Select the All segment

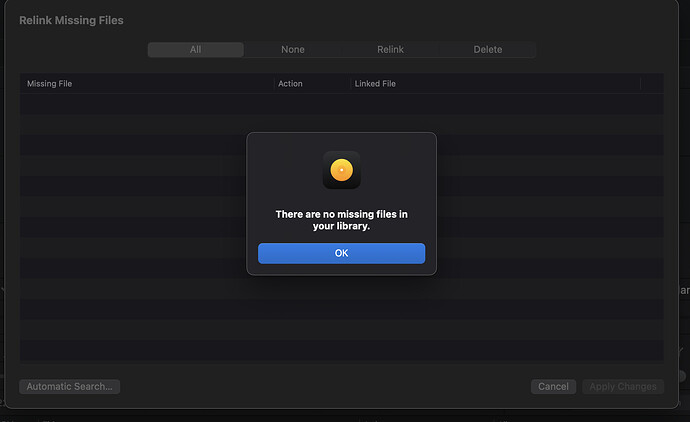(x=196, y=49)
